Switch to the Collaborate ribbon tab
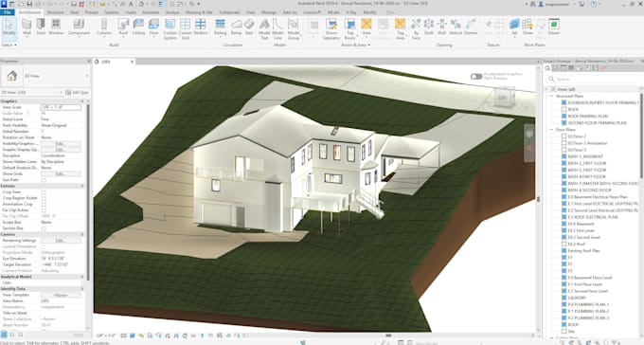Image resolution: width=644 pixels, height=345 pixels. pos(229,12)
